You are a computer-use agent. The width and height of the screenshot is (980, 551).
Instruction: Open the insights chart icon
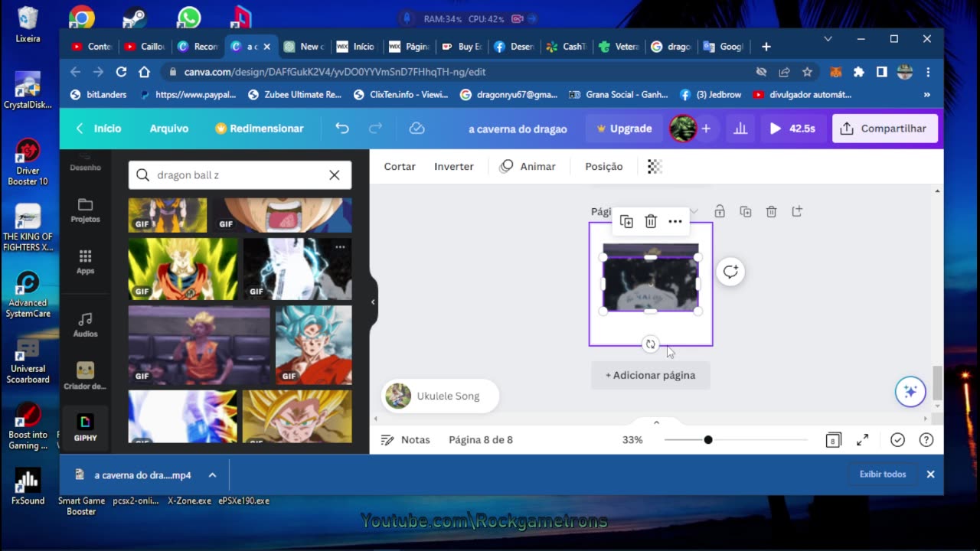click(x=740, y=129)
